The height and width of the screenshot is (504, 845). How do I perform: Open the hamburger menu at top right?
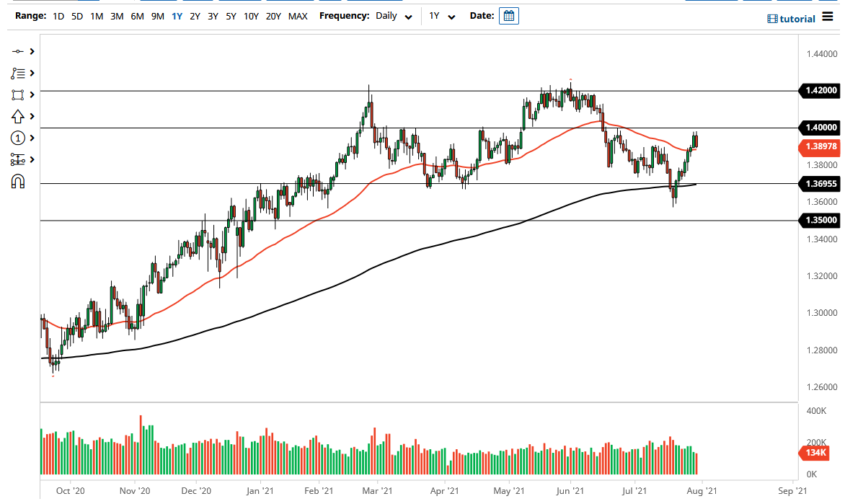(x=828, y=18)
